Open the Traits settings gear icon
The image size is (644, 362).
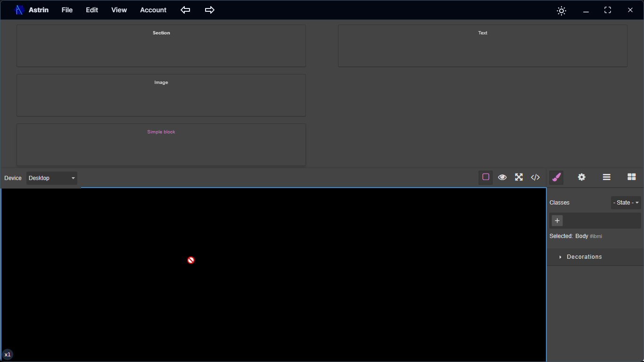[581, 177]
